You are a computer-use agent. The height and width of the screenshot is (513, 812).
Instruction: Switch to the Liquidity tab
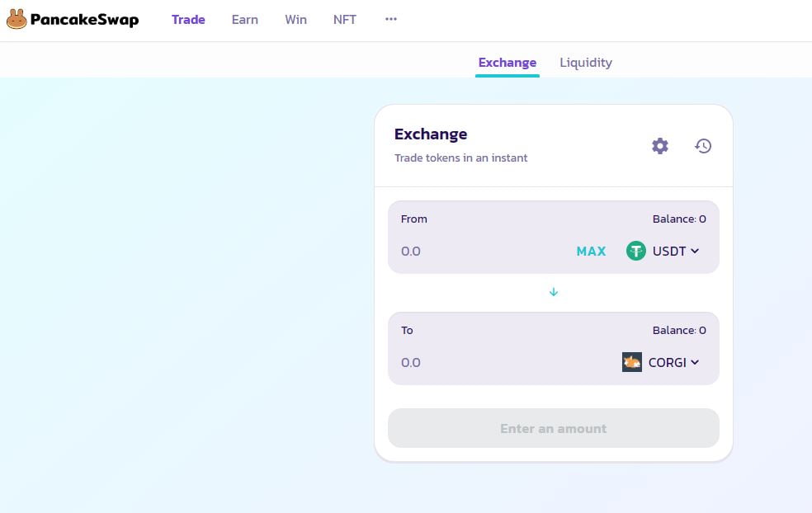point(586,63)
